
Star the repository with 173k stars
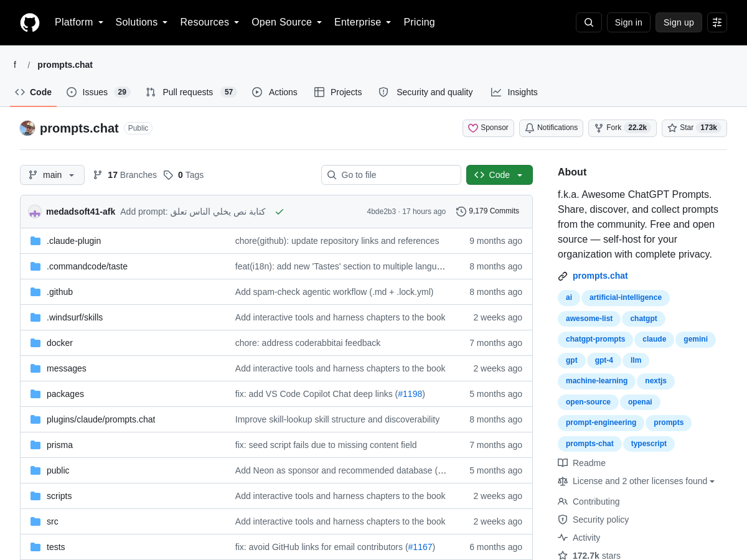694,128
